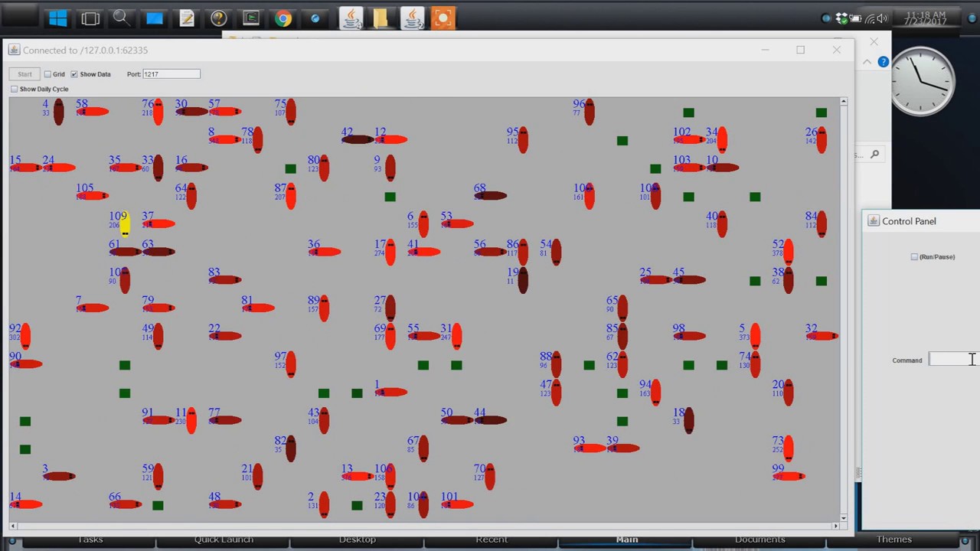Switch to the Documents tab
This screenshot has width=980, height=551.
pyautogui.click(x=759, y=540)
